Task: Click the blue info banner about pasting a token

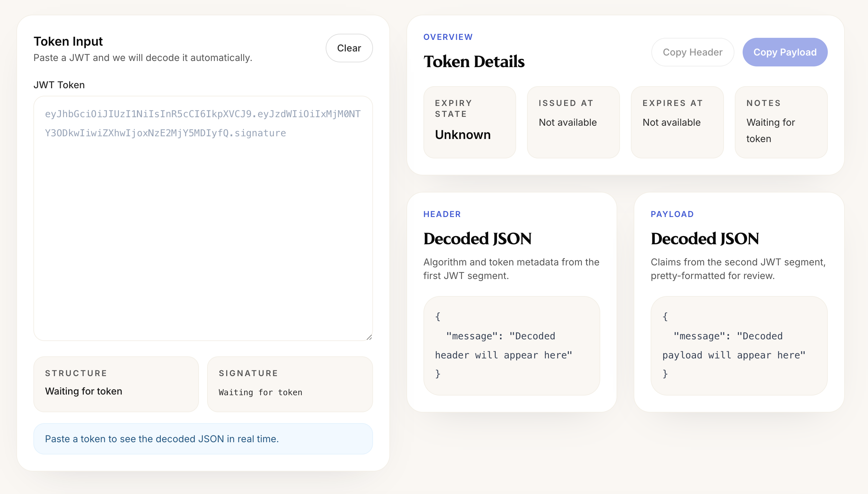Action: click(203, 439)
